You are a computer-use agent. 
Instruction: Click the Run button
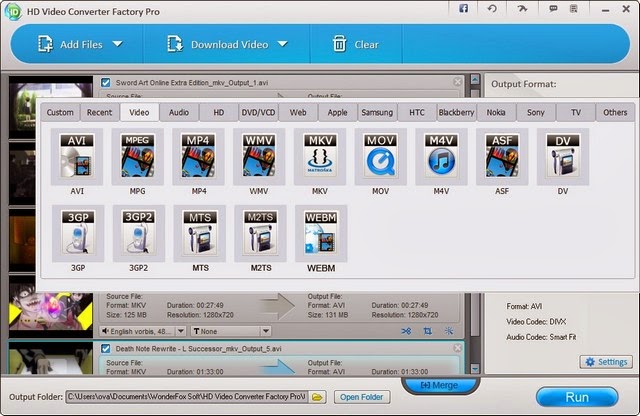(577, 397)
